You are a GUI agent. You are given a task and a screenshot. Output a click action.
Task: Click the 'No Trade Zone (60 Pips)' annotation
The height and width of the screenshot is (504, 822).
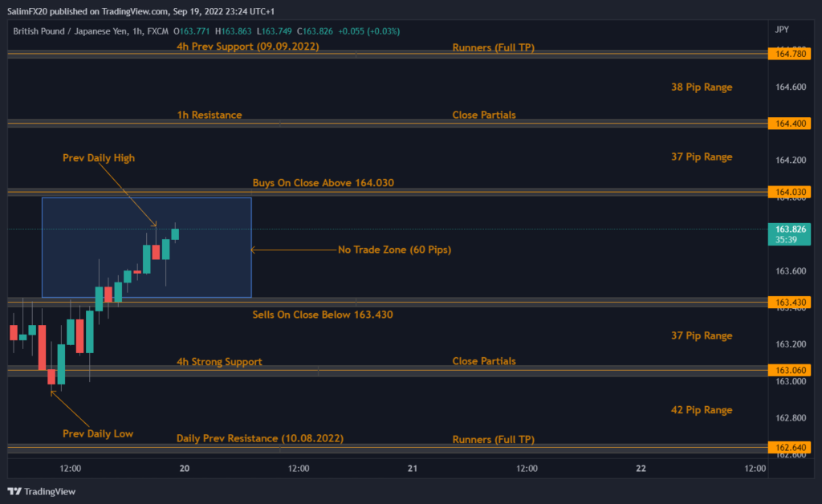tap(394, 250)
